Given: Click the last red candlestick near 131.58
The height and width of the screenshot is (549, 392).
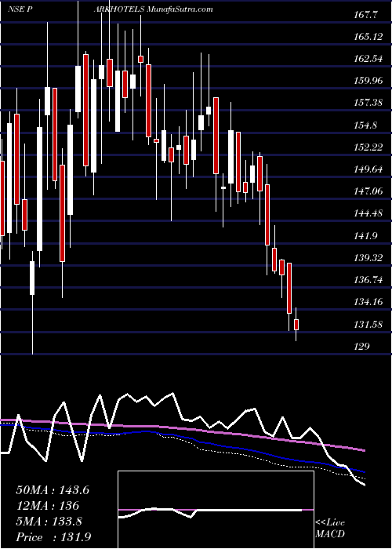Looking at the screenshot, I should (x=296, y=325).
